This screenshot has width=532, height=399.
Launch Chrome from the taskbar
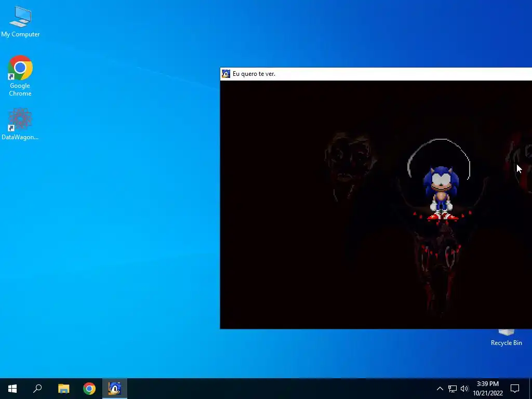pos(89,389)
